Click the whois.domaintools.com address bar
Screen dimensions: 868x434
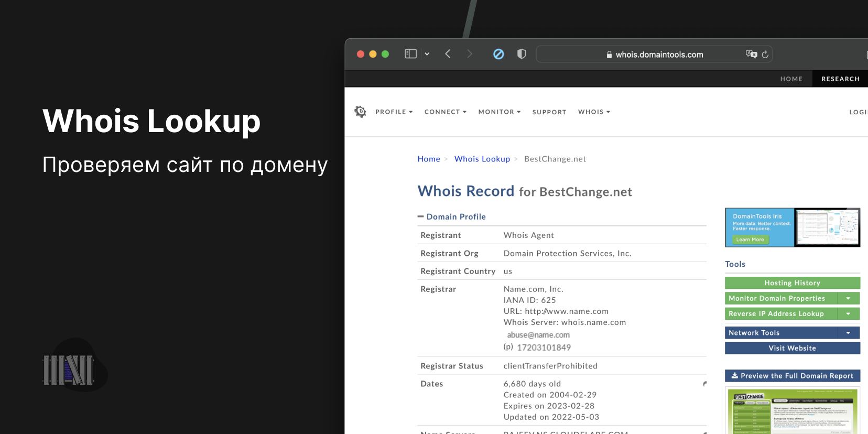654,55
